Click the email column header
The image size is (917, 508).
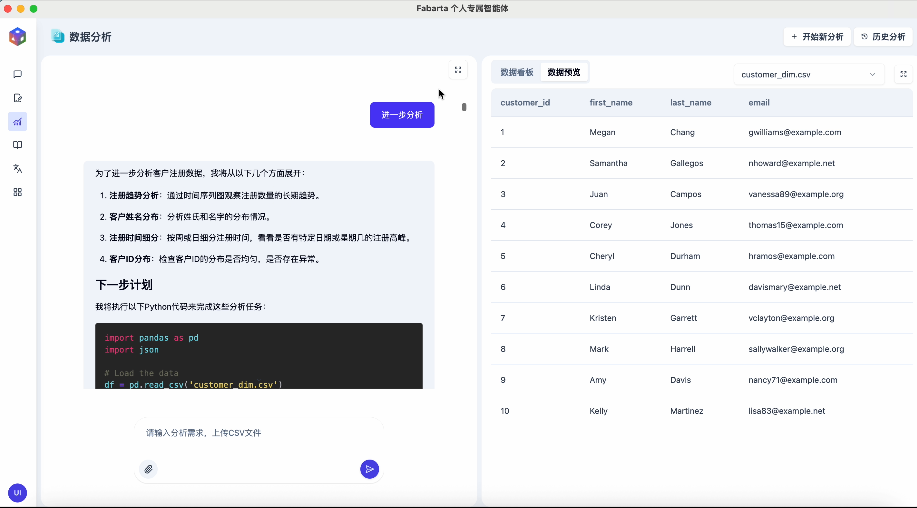click(759, 102)
